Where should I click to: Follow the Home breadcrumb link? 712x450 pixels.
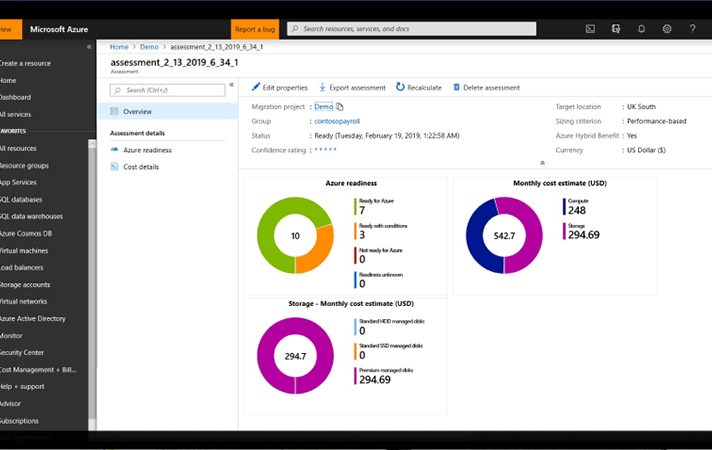(x=119, y=47)
